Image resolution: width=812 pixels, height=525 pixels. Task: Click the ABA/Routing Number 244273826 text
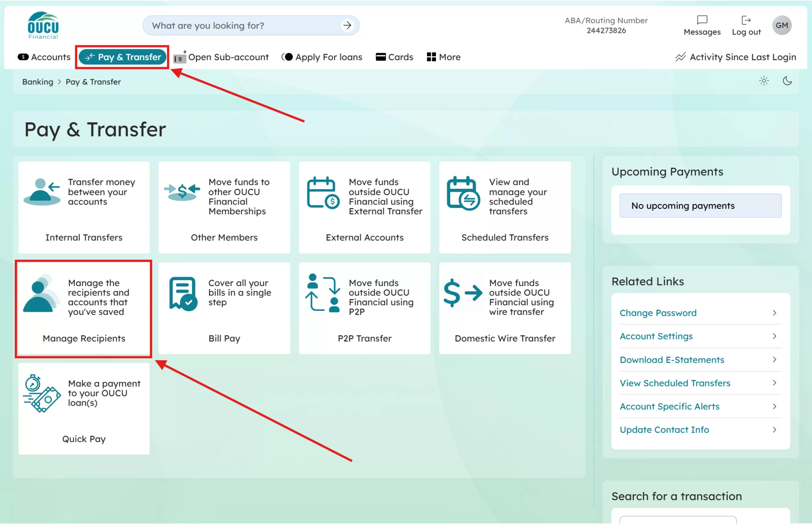[x=606, y=25]
